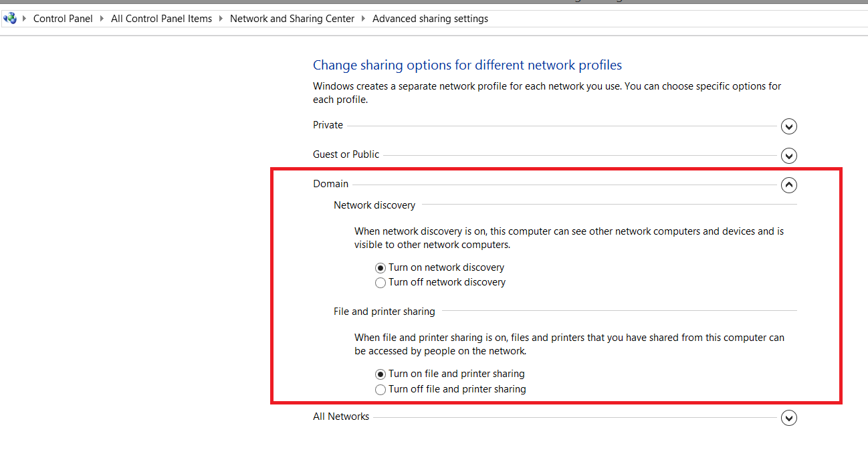Open dropdown arrow after All Control Panel Items
This screenshot has height=470, width=868.
[x=221, y=19]
